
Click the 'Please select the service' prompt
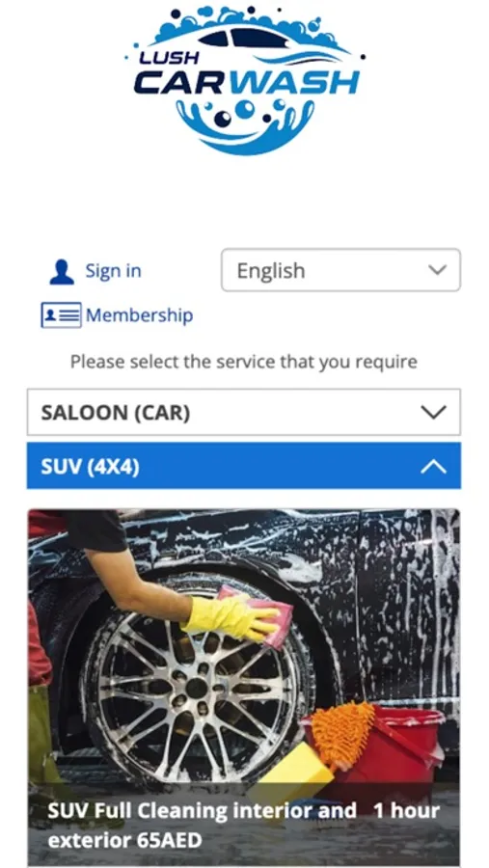click(x=244, y=362)
